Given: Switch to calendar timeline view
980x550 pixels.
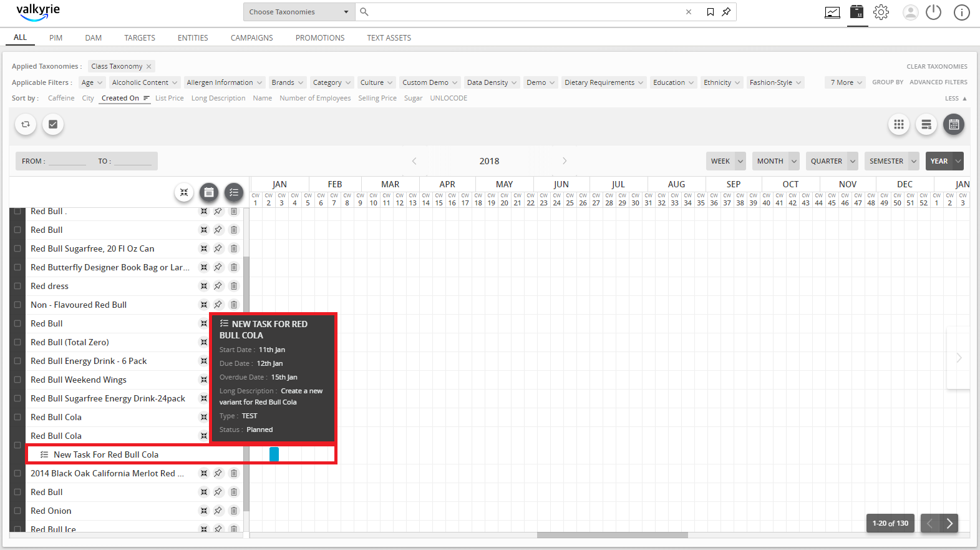Looking at the screenshot, I should pos(954,124).
